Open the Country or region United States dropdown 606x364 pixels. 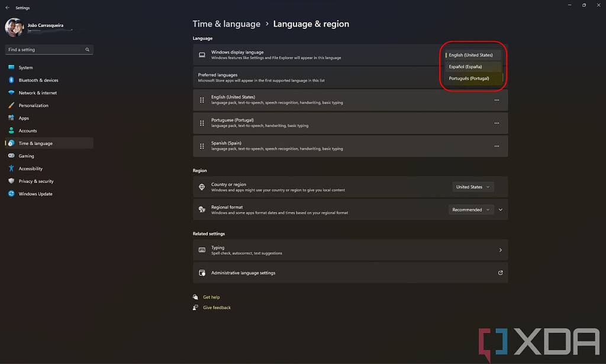[473, 186]
